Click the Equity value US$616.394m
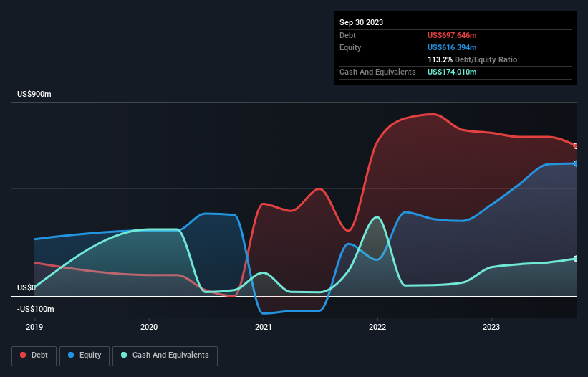This screenshot has width=588, height=377. tap(452, 47)
